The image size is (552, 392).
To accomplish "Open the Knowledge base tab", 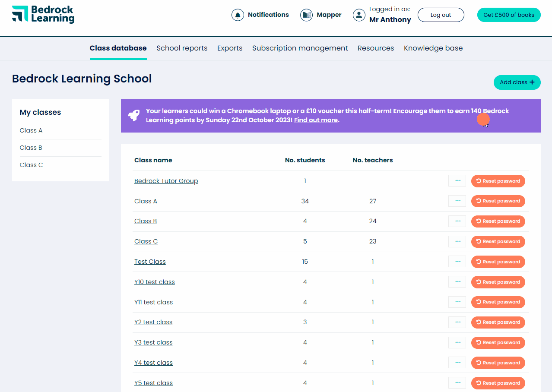I will [x=433, y=48].
